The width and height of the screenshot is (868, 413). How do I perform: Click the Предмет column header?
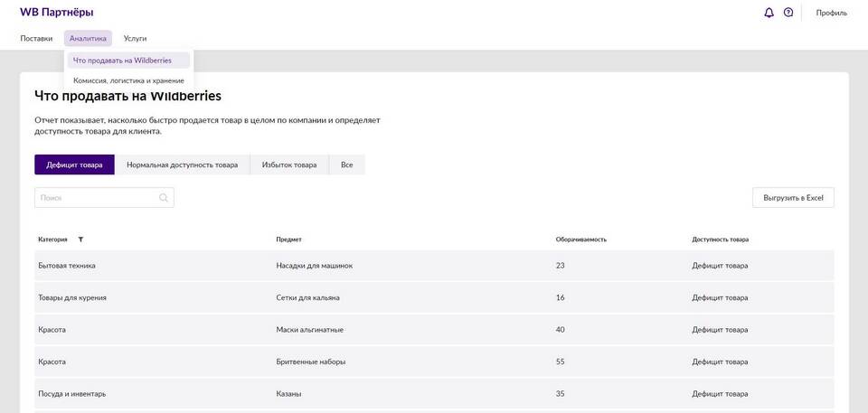288,239
